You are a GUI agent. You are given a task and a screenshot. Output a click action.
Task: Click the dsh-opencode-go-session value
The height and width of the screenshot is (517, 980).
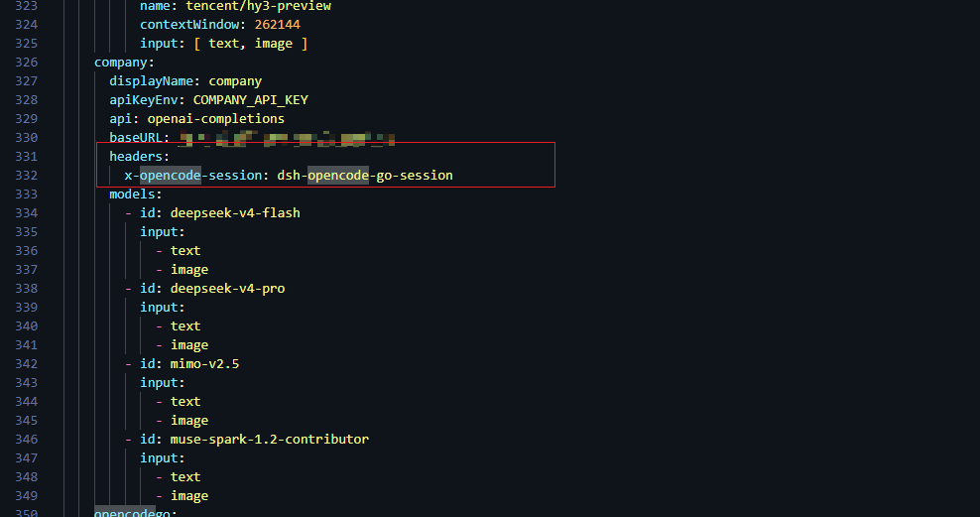365,176
